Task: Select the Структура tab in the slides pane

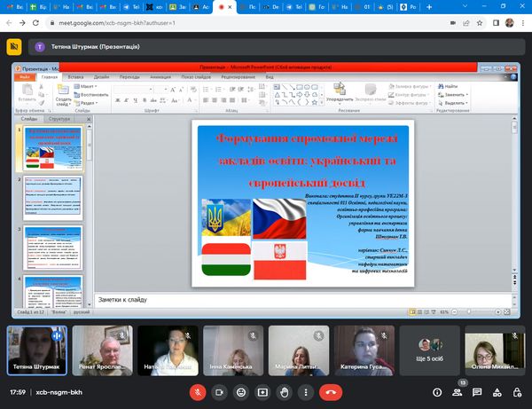Action: [x=60, y=118]
